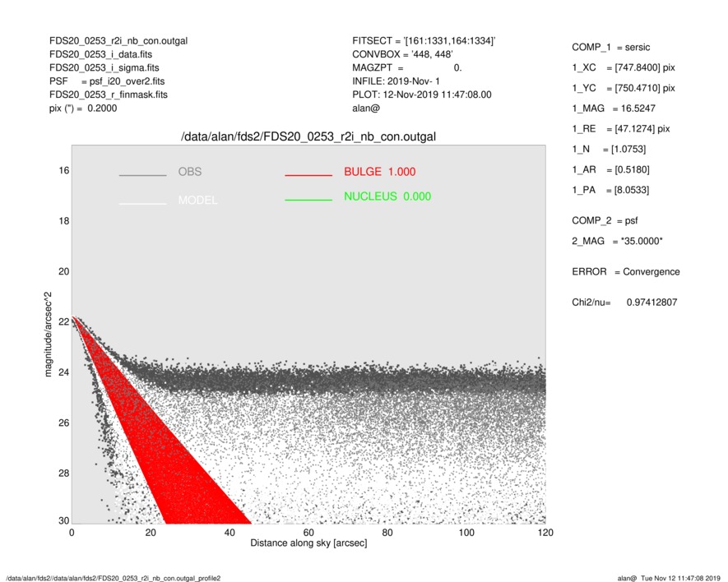Click the x-axis tick label '60'
The height and width of the screenshot is (582, 728).
pos(308,533)
